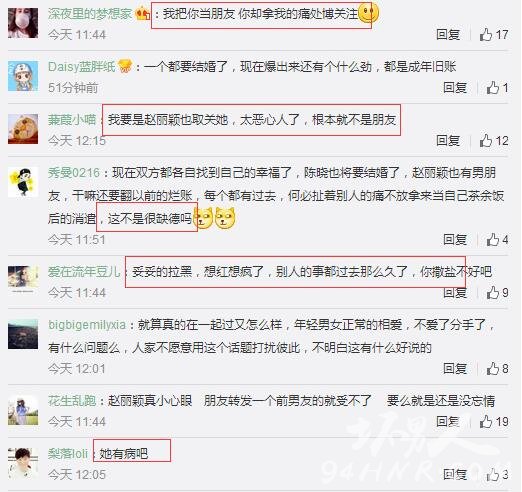
Task: Click thumbs-up on Daisy蓝胖纸's comment
Action: [x=492, y=88]
